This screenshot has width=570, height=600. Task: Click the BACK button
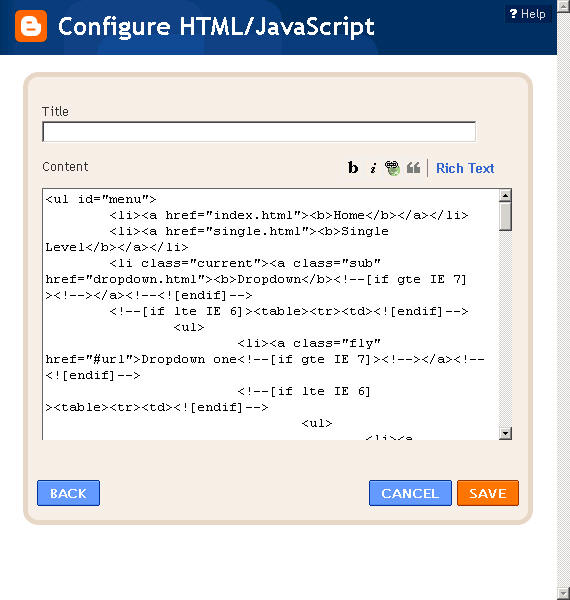click(x=68, y=493)
